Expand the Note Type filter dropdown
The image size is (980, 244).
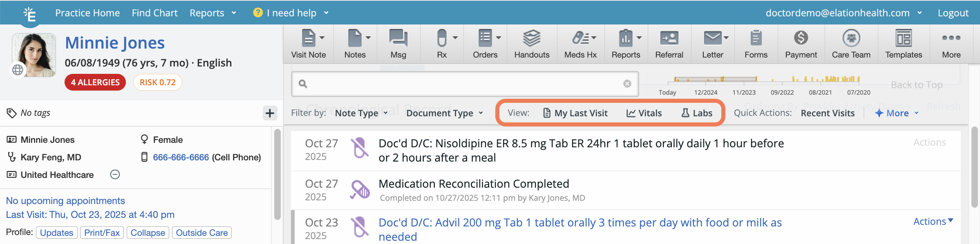361,113
